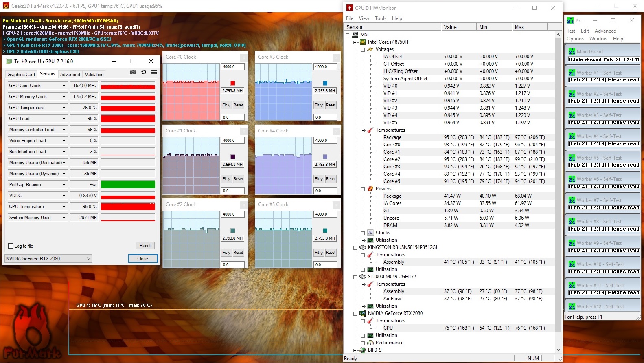Toggle the Log to file checkbox

click(11, 246)
